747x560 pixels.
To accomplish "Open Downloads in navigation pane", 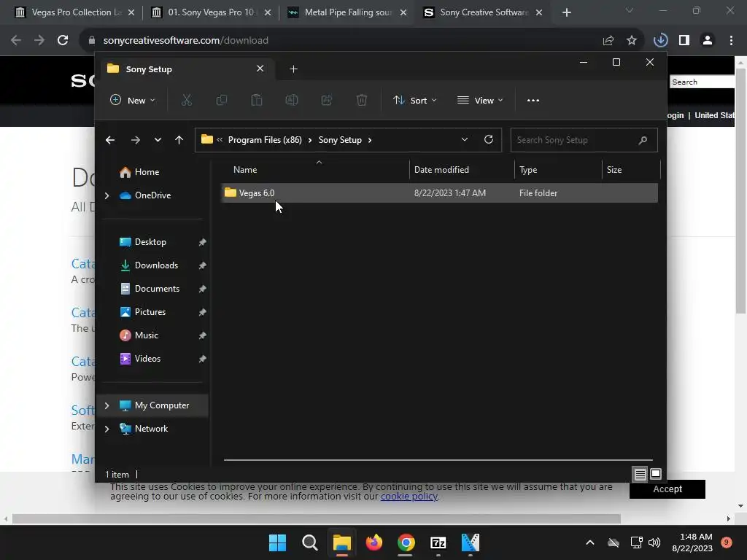I will 156,265.
